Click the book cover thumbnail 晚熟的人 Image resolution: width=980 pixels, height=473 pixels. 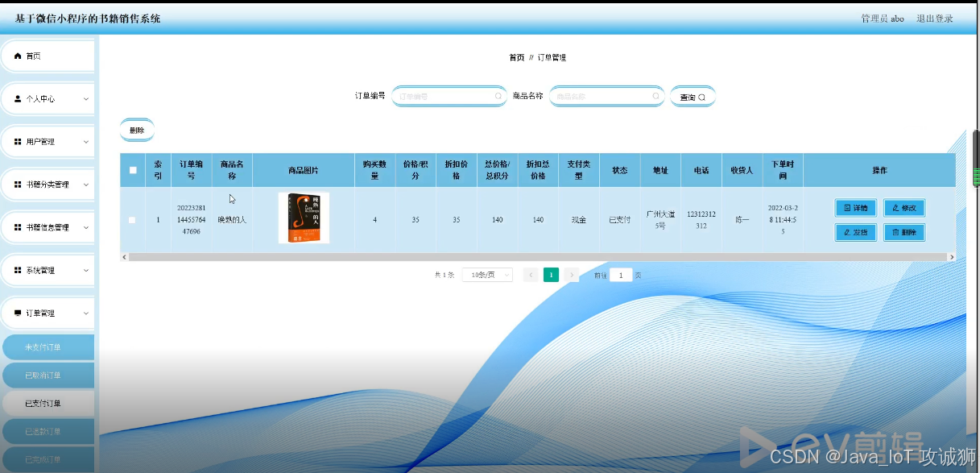304,218
